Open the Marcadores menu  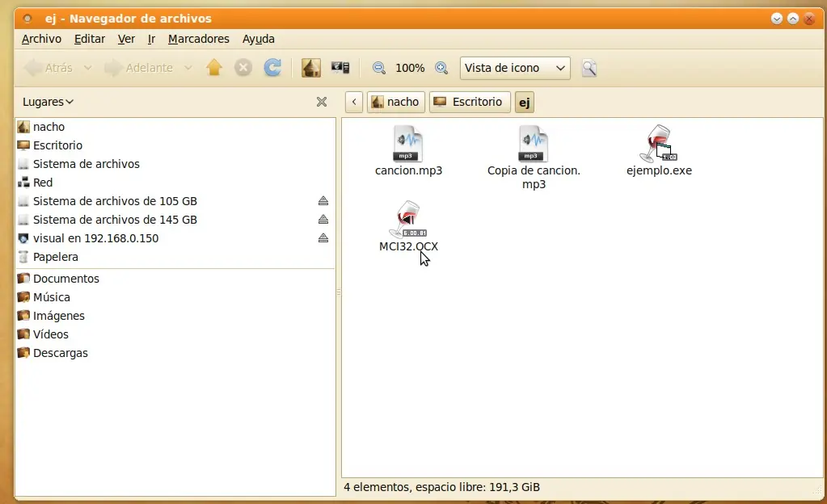coord(198,39)
